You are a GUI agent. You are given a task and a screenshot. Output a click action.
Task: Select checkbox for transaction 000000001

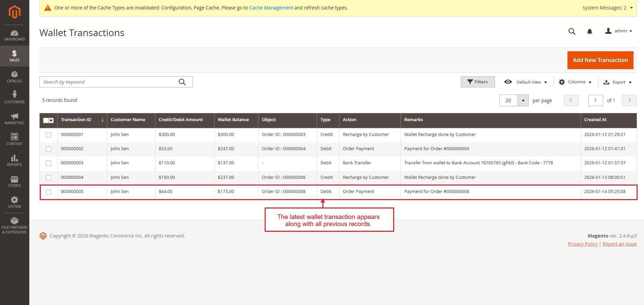pyautogui.click(x=49, y=135)
